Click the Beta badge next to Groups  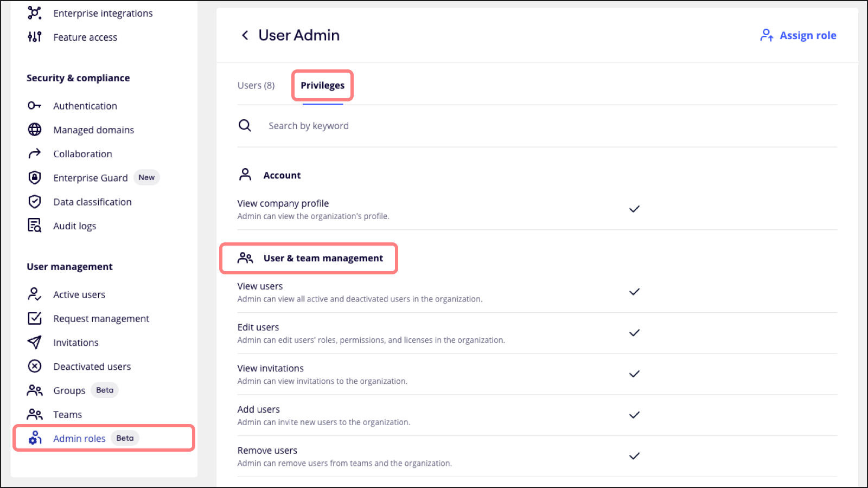[104, 390]
